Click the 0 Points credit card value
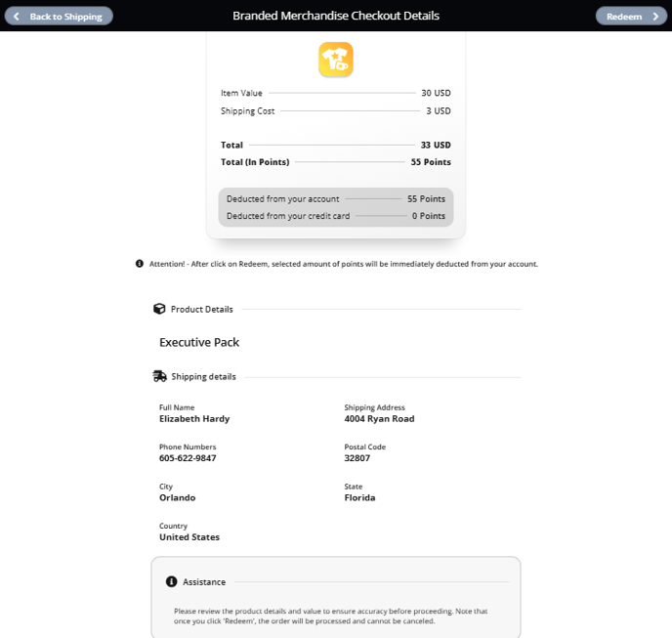 (x=429, y=216)
